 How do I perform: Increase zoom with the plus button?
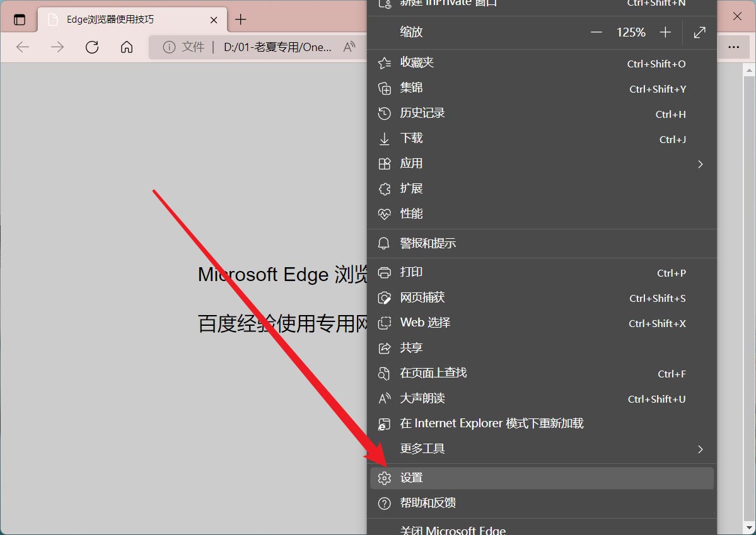coord(665,32)
